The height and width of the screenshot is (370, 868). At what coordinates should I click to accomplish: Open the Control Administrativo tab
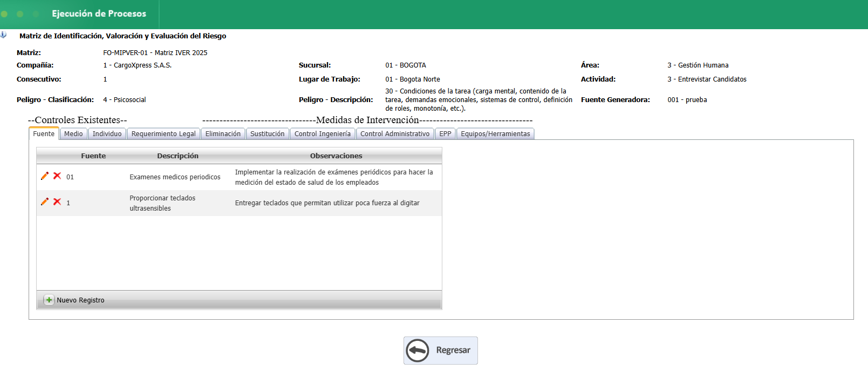click(x=395, y=134)
